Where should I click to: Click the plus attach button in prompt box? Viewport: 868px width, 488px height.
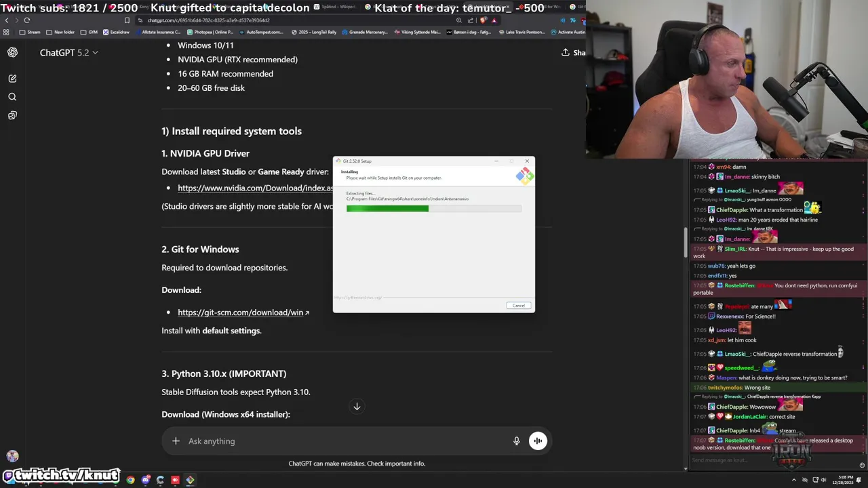176,441
